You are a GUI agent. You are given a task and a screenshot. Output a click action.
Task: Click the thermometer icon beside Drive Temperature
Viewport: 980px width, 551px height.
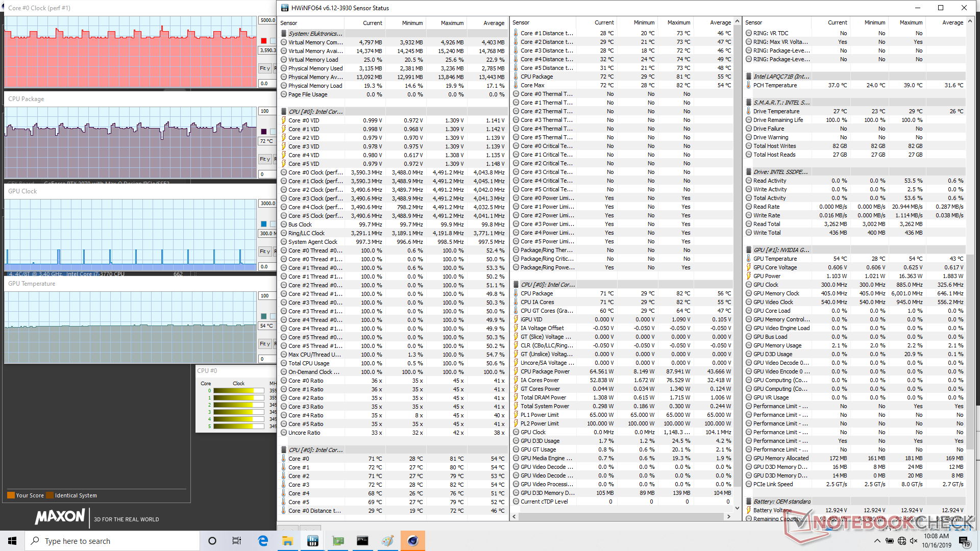point(749,111)
